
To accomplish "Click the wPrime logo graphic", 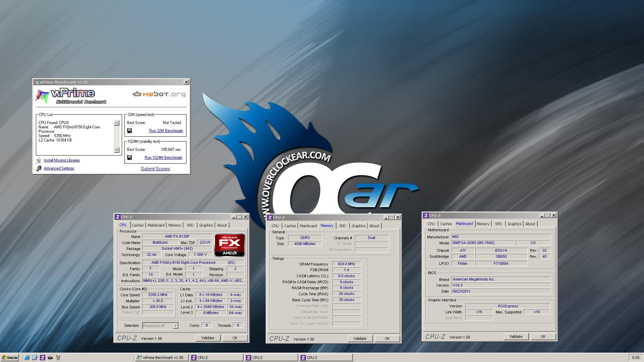I will coord(70,96).
